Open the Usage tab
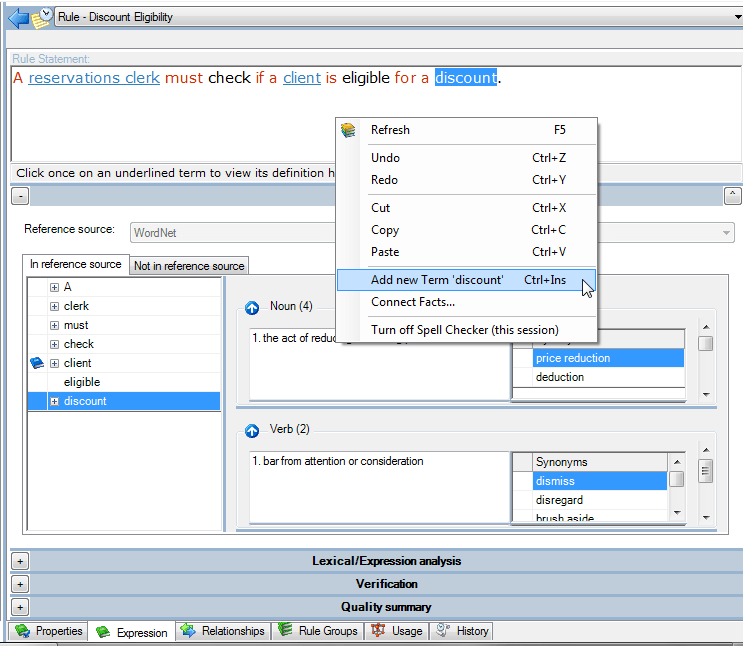743x646 pixels. (x=397, y=631)
